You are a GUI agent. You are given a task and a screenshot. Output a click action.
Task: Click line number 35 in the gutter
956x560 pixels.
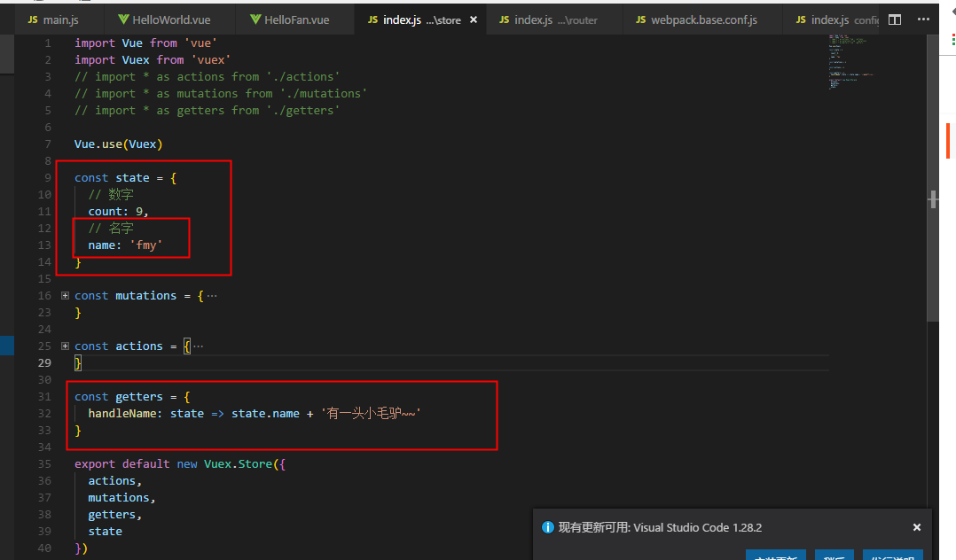pyautogui.click(x=44, y=464)
